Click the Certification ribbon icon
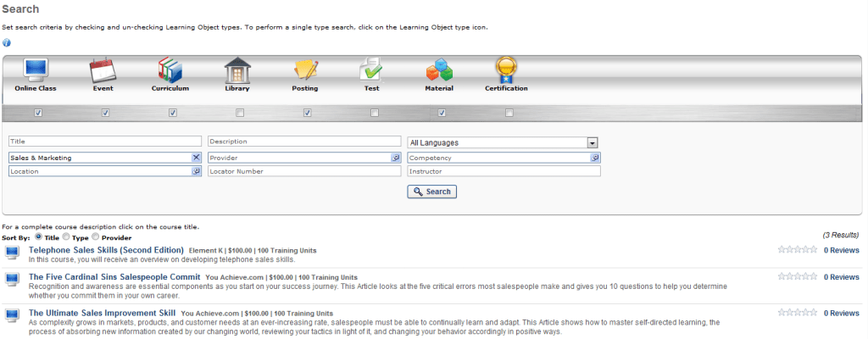868x339 pixels. click(506, 69)
